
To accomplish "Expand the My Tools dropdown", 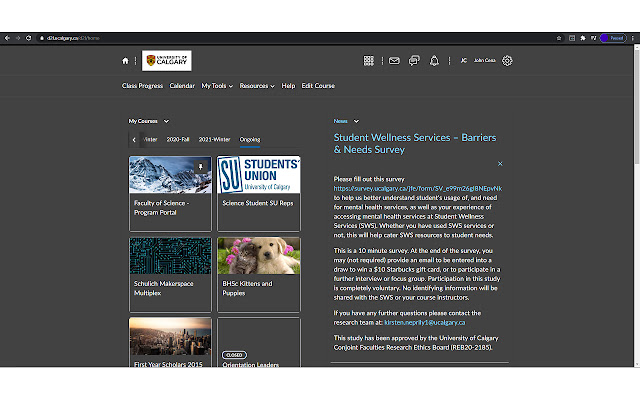I will pyautogui.click(x=217, y=86).
